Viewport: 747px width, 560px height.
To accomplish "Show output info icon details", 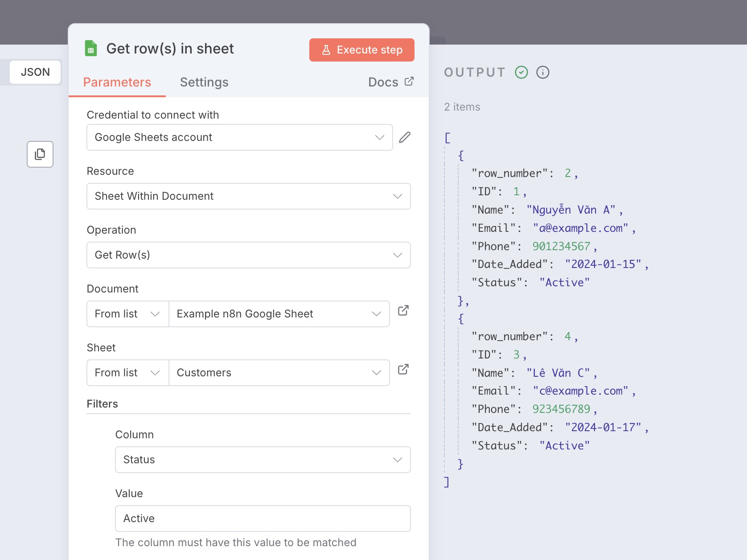I will coord(543,72).
